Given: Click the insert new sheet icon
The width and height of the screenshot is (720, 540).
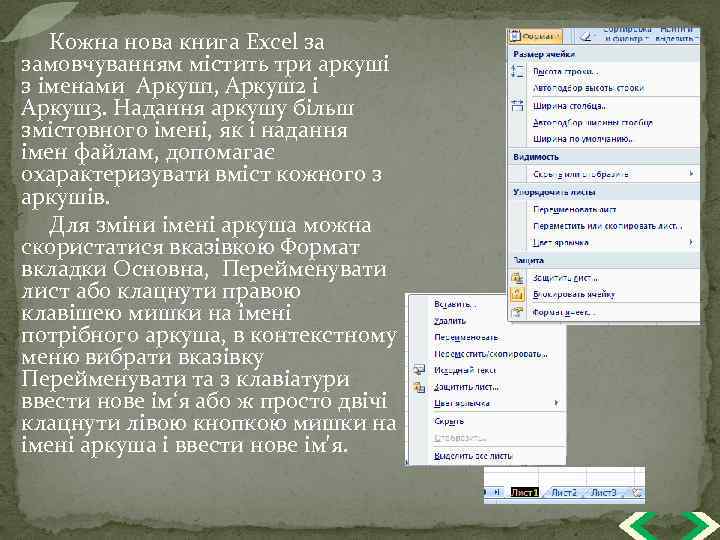Looking at the screenshot, I should tap(637, 493).
